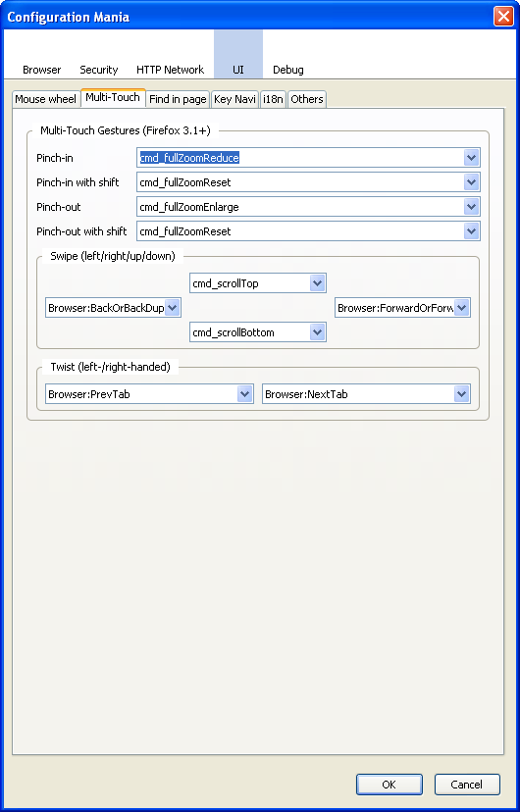
Task: Expand the Pinch-out with shift dropdown
Action: click(x=471, y=231)
